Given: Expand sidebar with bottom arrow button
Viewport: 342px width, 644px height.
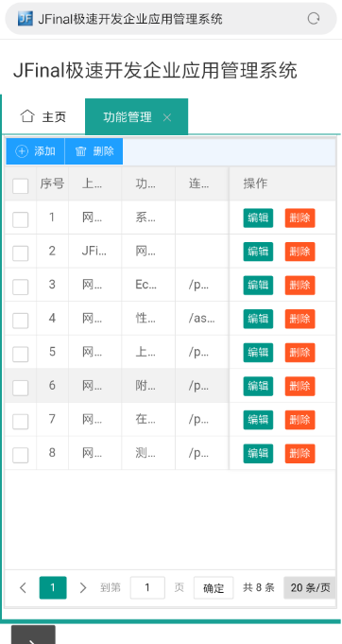Looking at the screenshot, I should pos(33,635).
